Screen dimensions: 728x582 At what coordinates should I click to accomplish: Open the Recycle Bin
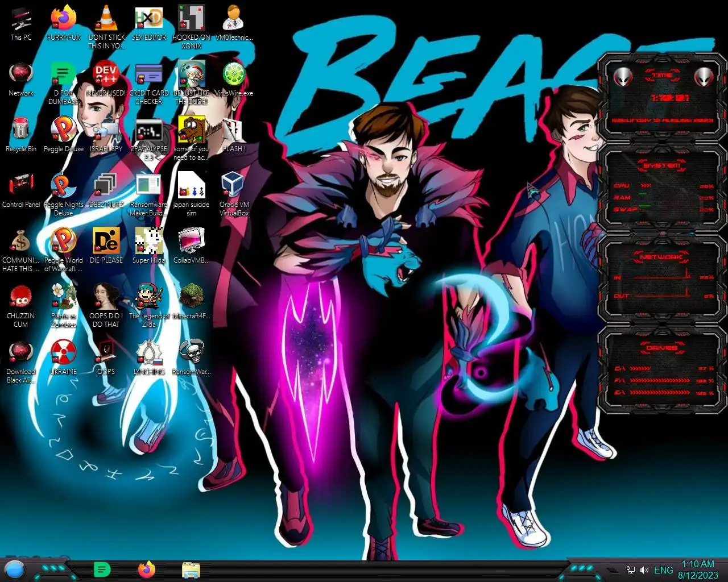[21, 134]
